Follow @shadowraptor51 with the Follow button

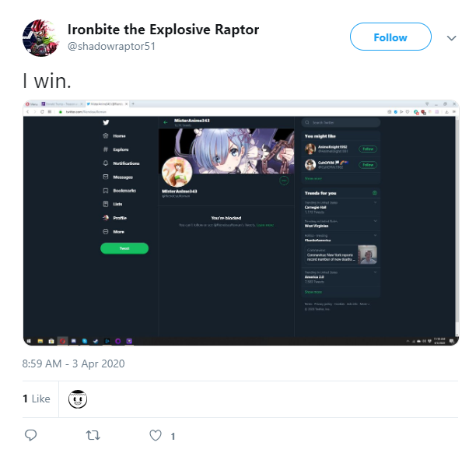click(x=390, y=37)
